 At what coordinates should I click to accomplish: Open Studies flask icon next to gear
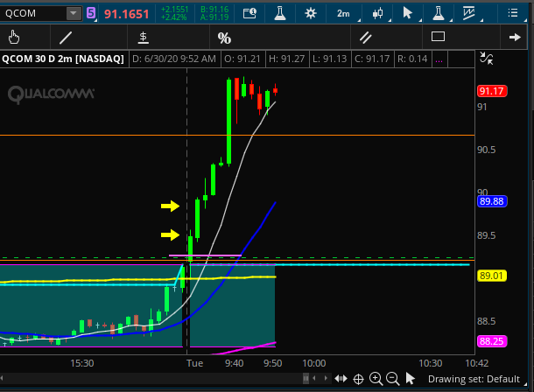(x=280, y=14)
